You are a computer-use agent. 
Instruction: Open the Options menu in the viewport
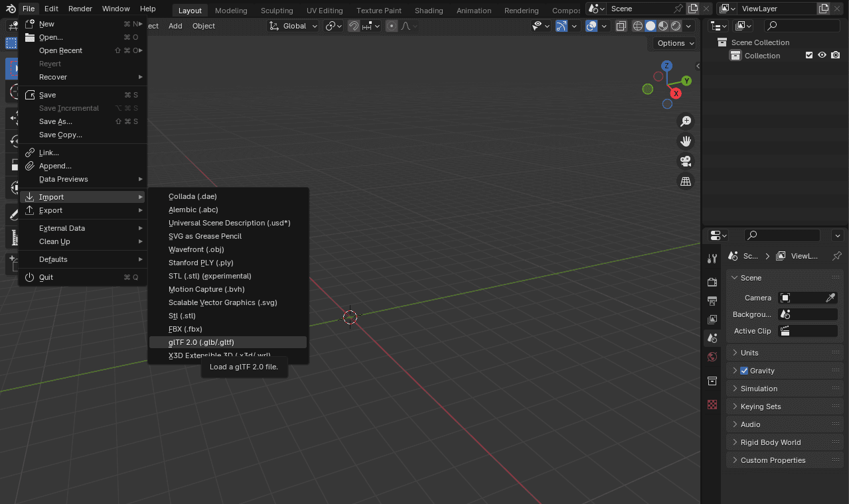673,42
